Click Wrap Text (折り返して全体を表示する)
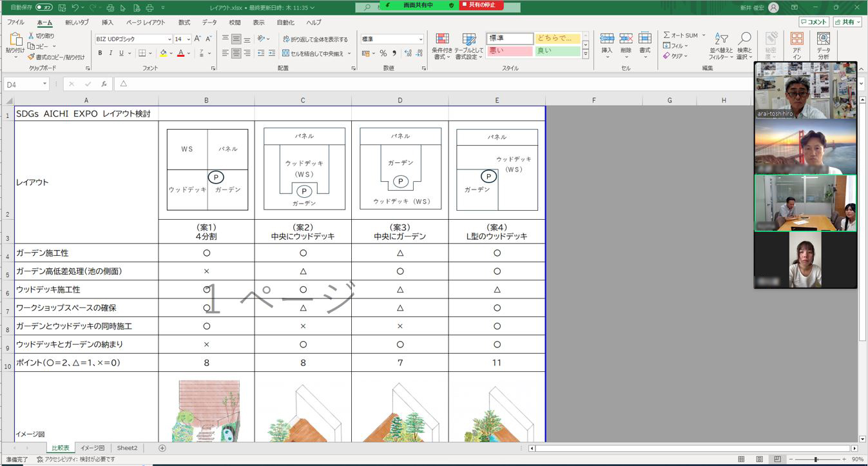This screenshot has width=868, height=466. click(316, 39)
